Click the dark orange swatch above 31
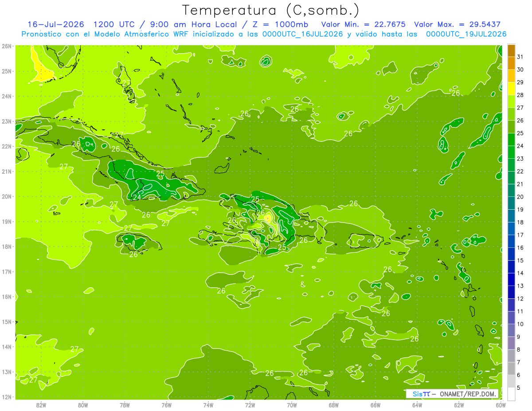Image resolution: width=532 pixels, height=411 pixels. coord(511,51)
